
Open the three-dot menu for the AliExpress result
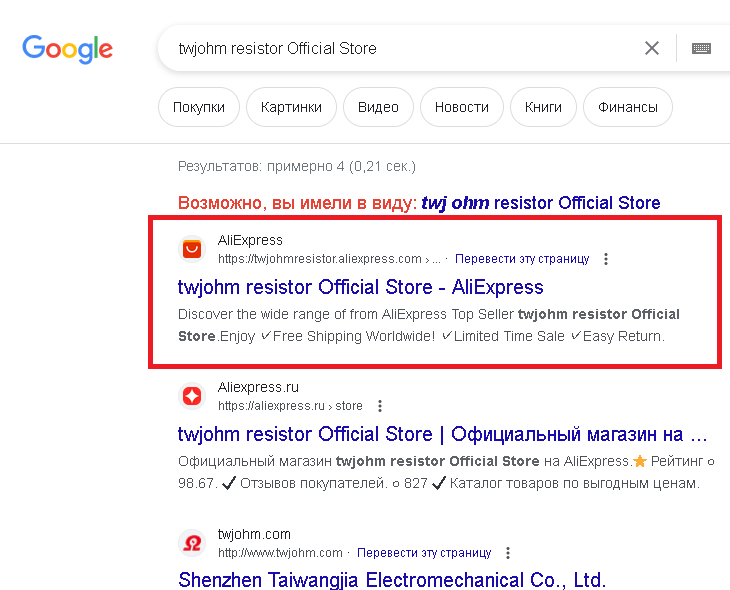tap(605, 259)
